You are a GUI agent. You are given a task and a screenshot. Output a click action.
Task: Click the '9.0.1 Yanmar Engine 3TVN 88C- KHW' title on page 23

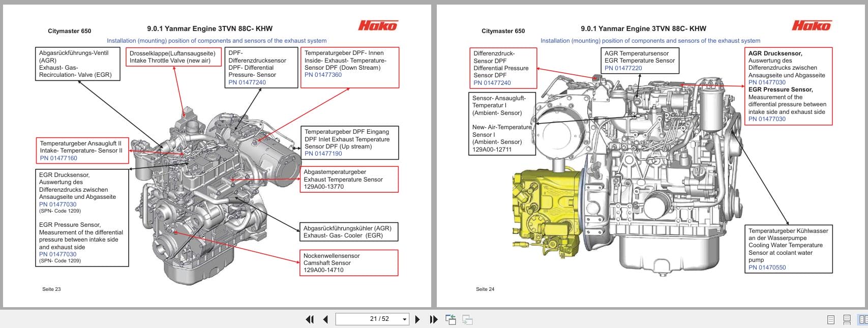(210, 29)
